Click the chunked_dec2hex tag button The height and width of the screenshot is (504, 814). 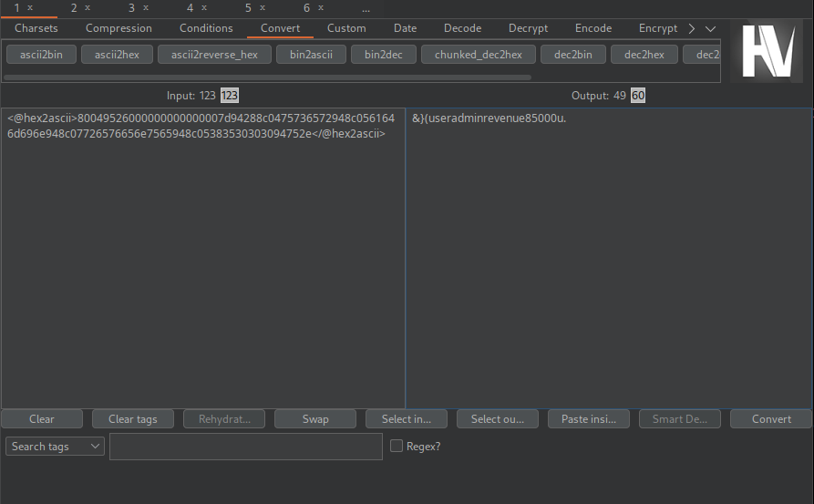[x=478, y=55]
